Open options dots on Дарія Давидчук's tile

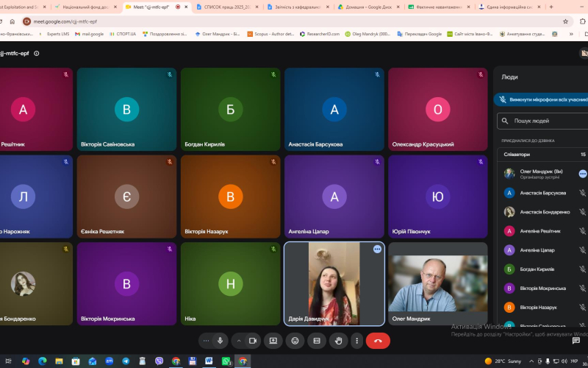click(377, 249)
